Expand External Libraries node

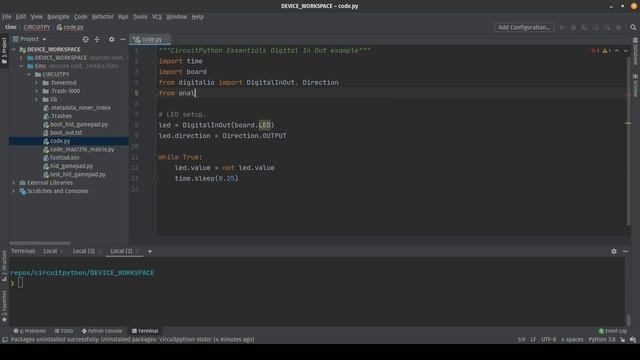14,183
